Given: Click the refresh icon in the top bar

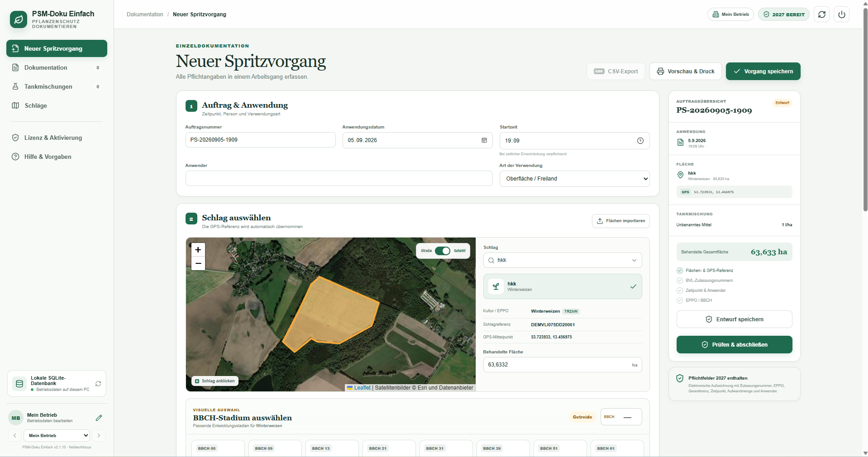Looking at the screenshot, I should (822, 14).
